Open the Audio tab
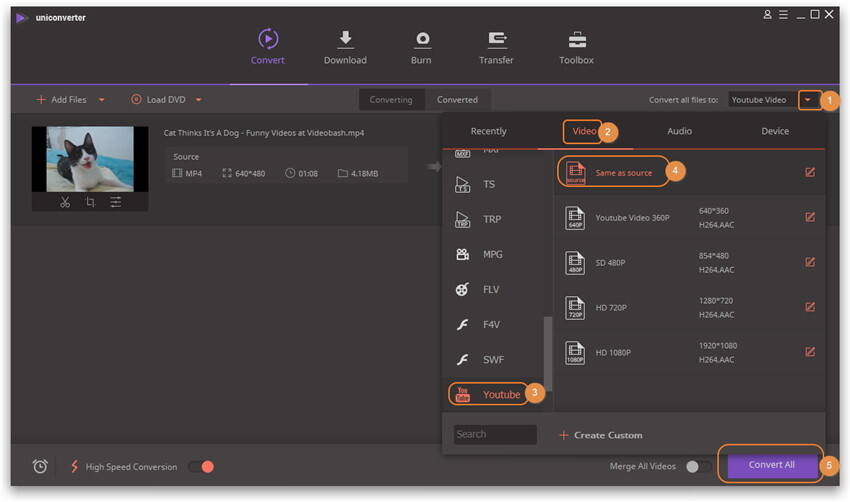The width and height of the screenshot is (850, 502). click(x=679, y=131)
